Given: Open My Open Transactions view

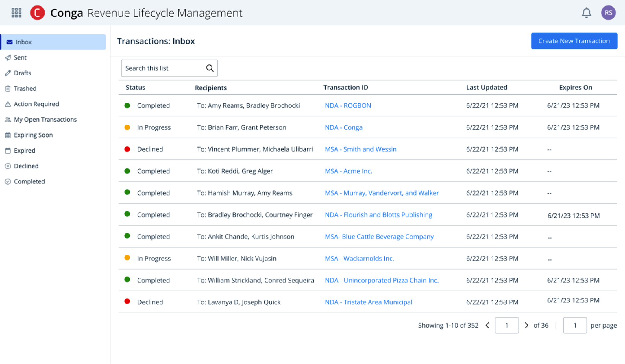Looking at the screenshot, I should click(45, 119).
